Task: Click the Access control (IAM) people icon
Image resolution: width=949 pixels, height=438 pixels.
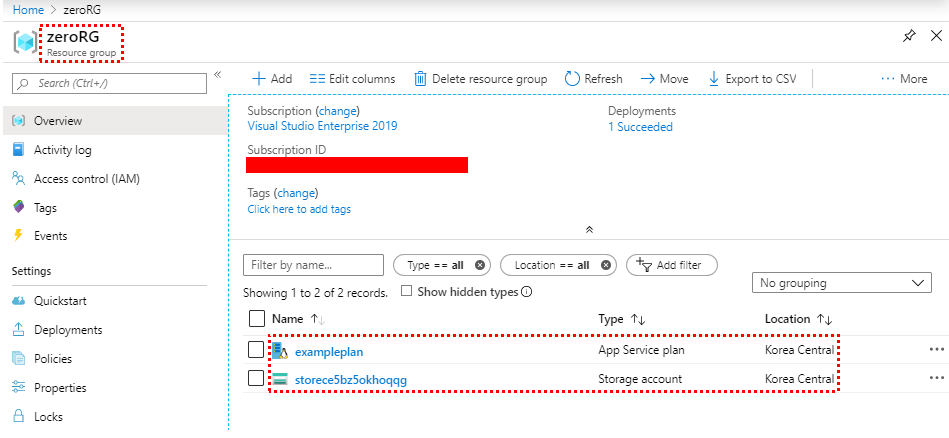Action: pos(19,178)
